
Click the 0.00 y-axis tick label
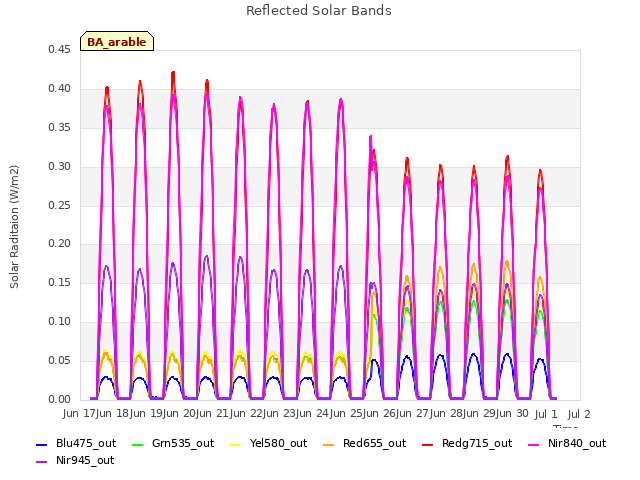[60, 399]
